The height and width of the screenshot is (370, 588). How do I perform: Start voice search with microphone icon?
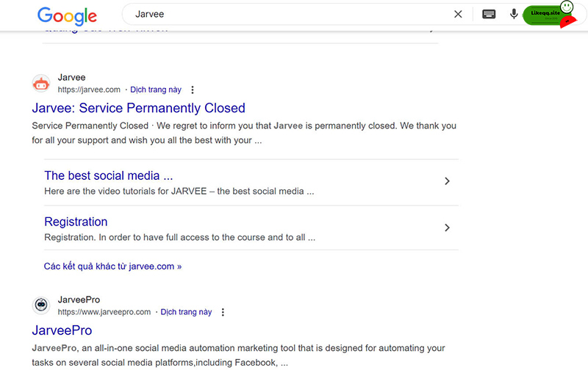(514, 14)
